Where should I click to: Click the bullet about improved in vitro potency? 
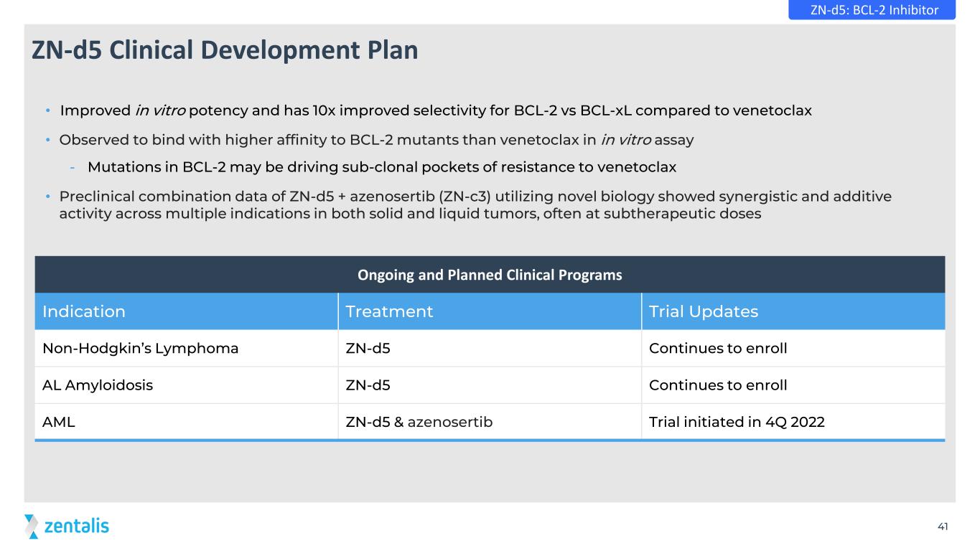(436, 111)
